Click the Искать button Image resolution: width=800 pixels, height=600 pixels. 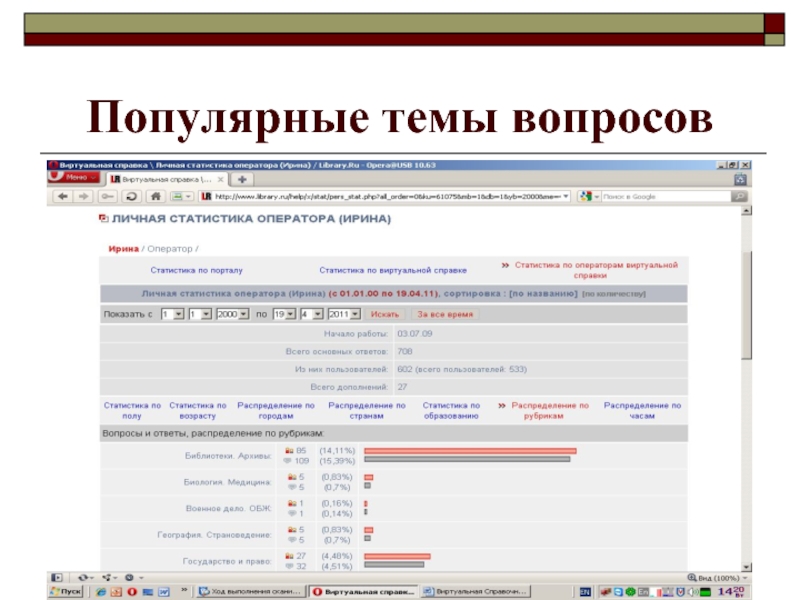point(385,314)
